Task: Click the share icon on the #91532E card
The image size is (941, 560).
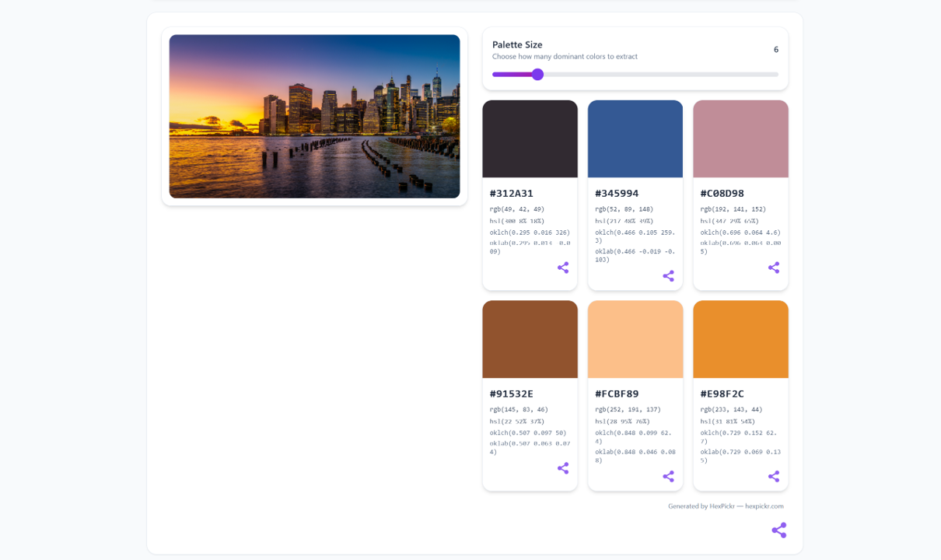Action: 563,468
